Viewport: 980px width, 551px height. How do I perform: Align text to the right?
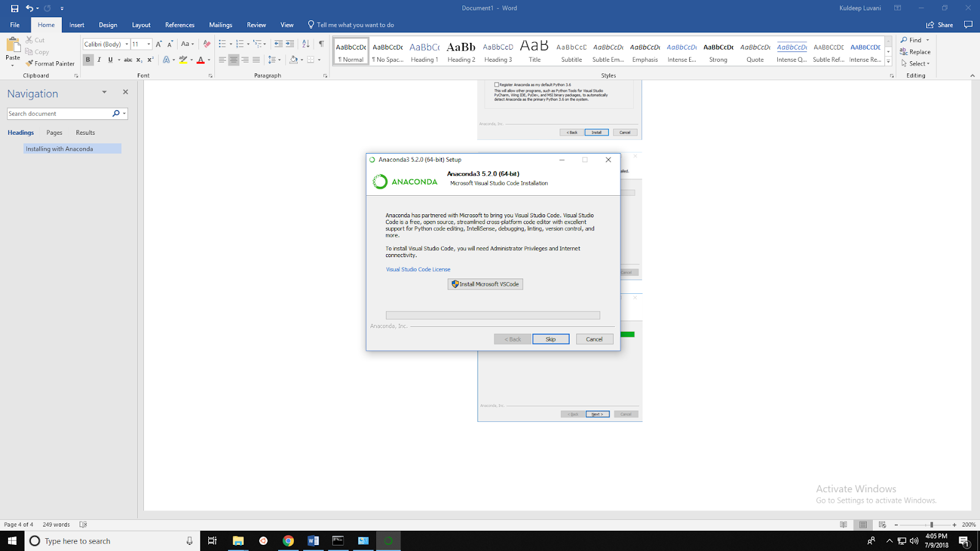pyautogui.click(x=245, y=60)
